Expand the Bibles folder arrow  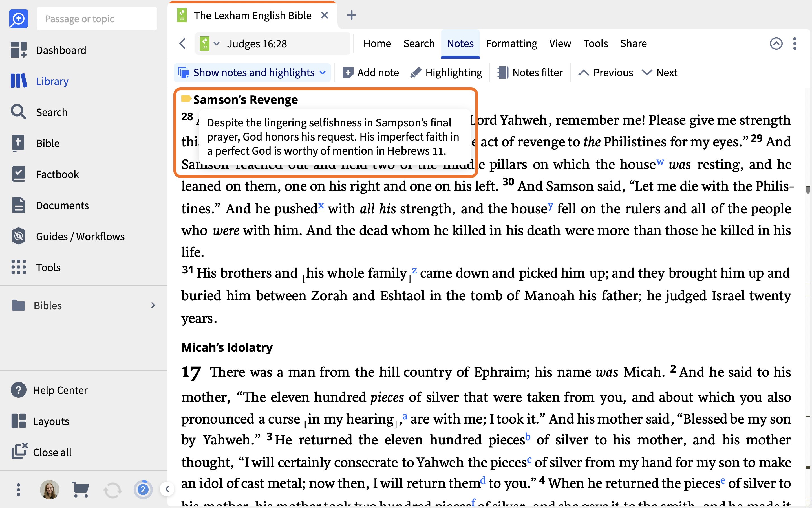coord(153,305)
